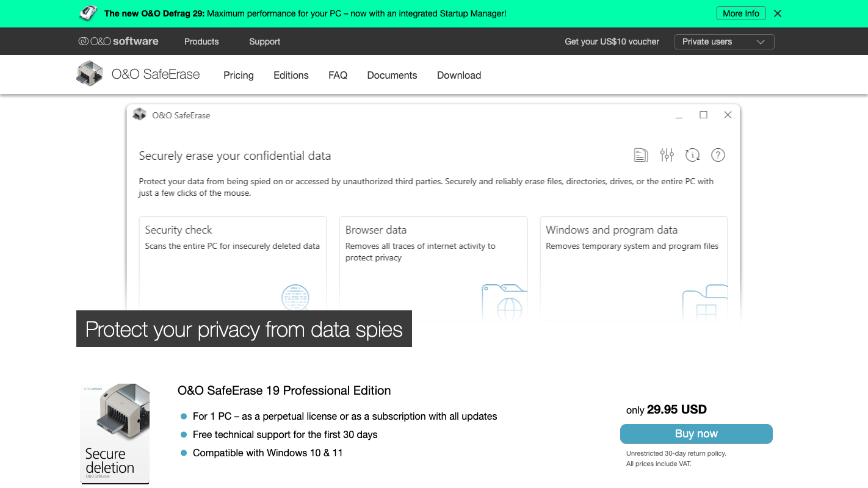Image resolution: width=868 pixels, height=488 pixels.
Task: Minimize the O&O SafeErase window
Action: point(679,115)
